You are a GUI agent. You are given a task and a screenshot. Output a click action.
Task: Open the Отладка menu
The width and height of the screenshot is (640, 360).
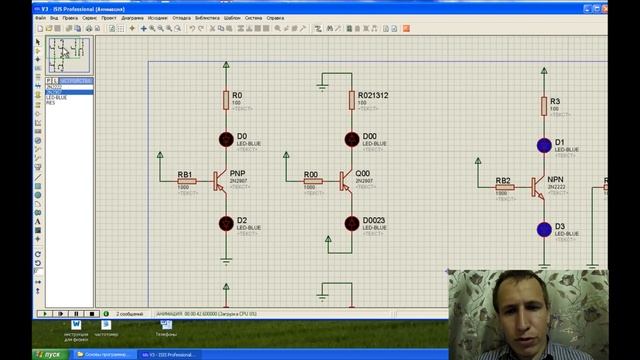(181, 18)
